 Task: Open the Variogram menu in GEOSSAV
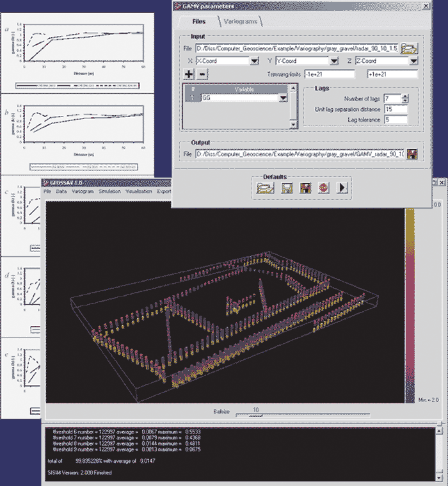[83, 191]
